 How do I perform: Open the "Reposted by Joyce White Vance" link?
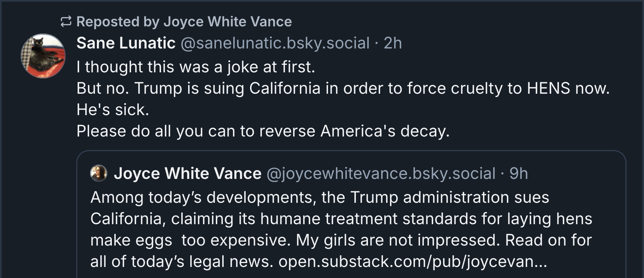[184, 22]
